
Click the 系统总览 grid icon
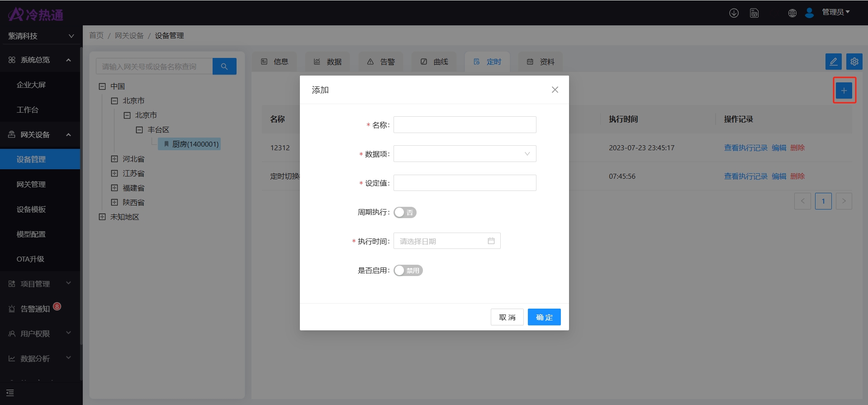tap(12, 60)
